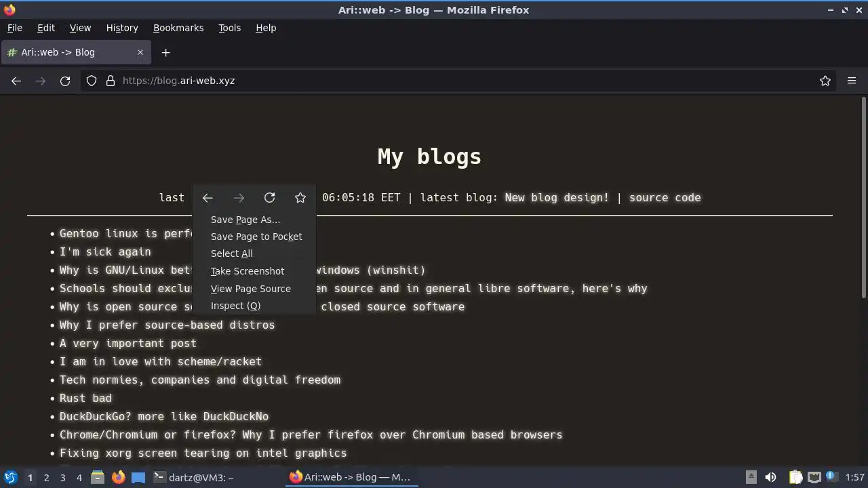
Task: Open the 'I'm sick again' post
Action: [105, 251]
